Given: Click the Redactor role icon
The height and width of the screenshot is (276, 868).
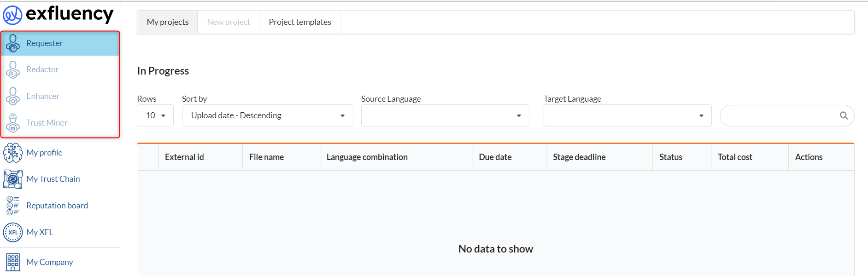Looking at the screenshot, I should 13,69.
